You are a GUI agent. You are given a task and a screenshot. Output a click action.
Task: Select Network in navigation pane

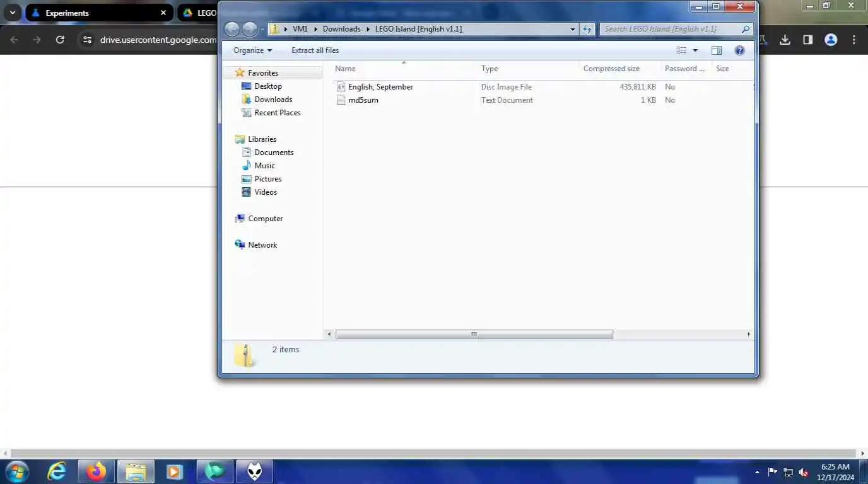262,245
